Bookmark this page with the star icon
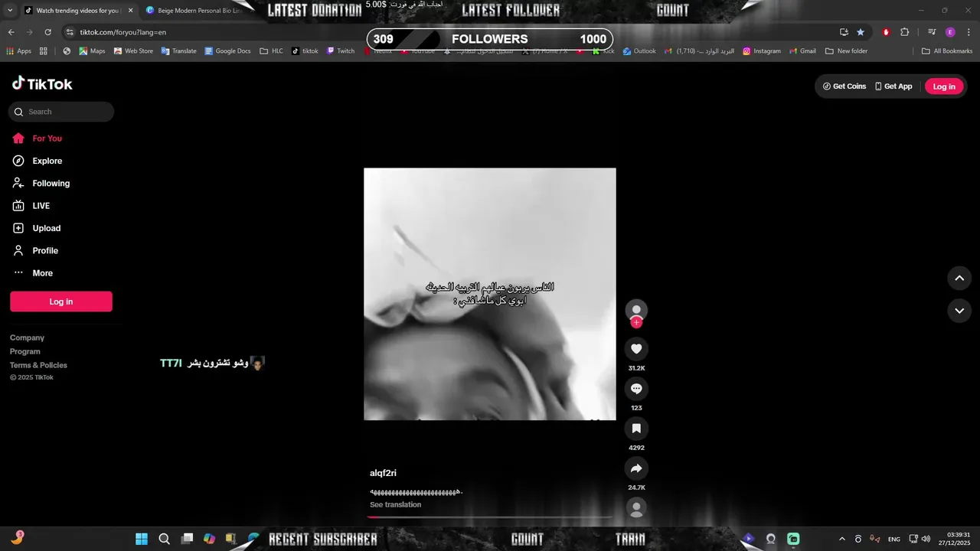This screenshot has height=551, width=980. (861, 32)
